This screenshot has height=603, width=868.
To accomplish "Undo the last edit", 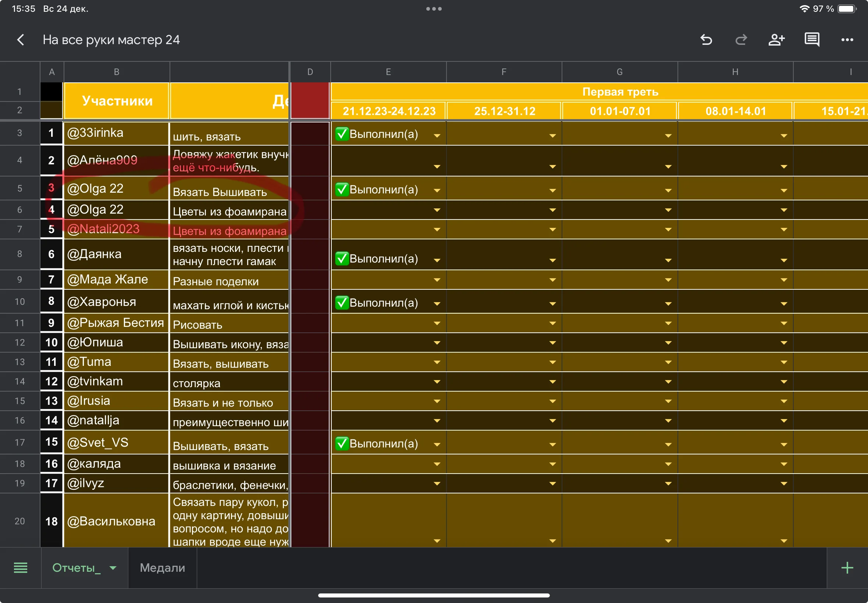I will [x=706, y=40].
